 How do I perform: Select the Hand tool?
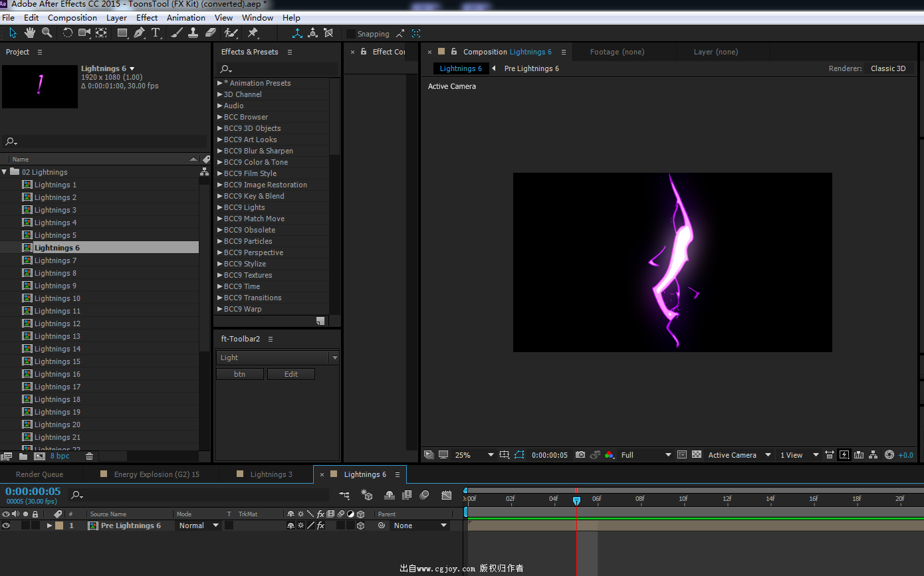click(30, 33)
